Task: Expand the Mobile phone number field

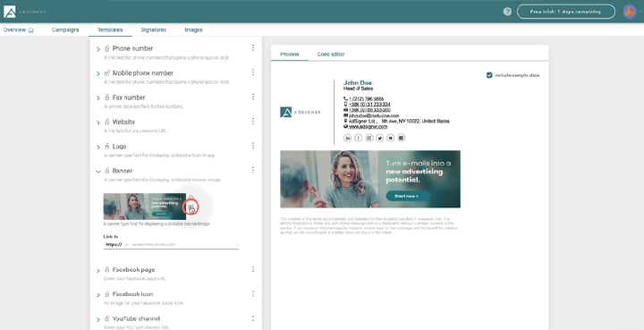Action: click(x=98, y=74)
